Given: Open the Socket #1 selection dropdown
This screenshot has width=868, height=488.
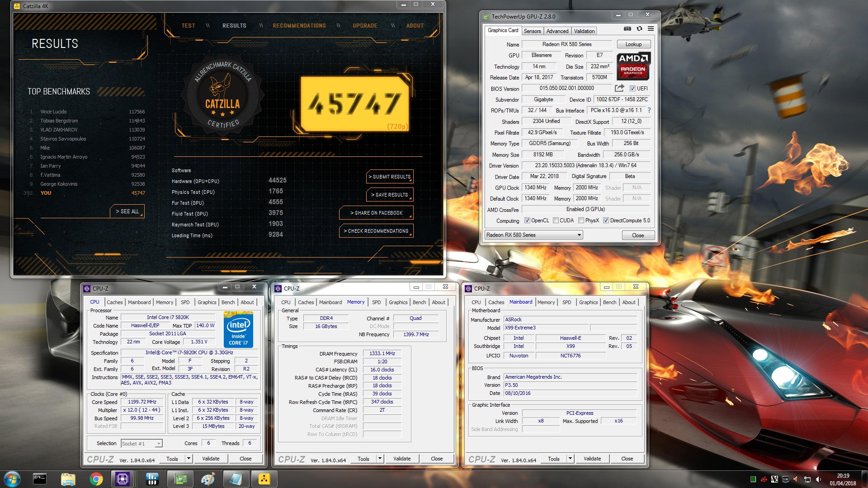Looking at the screenshot, I should (x=142, y=444).
